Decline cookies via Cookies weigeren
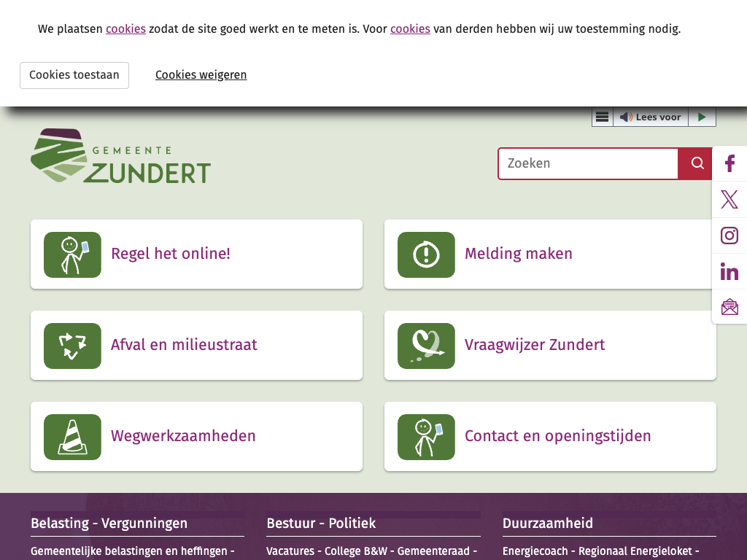Viewport: 747px width, 560px height. click(x=201, y=75)
